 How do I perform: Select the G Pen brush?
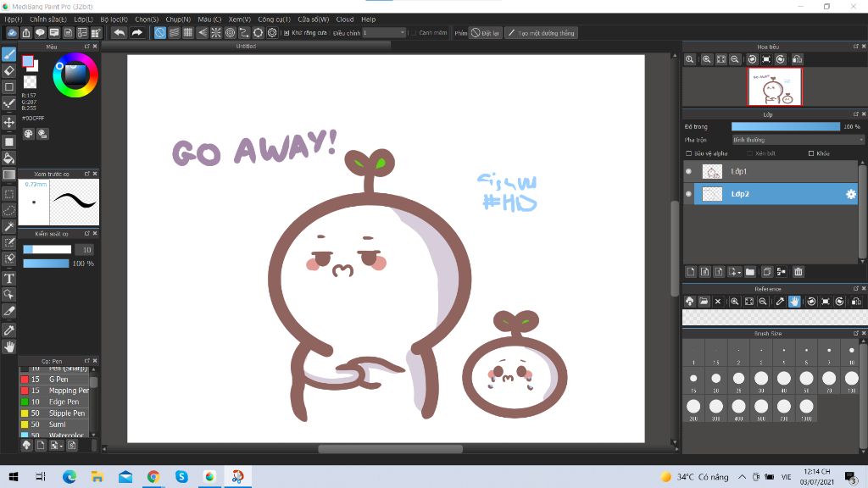click(x=54, y=379)
